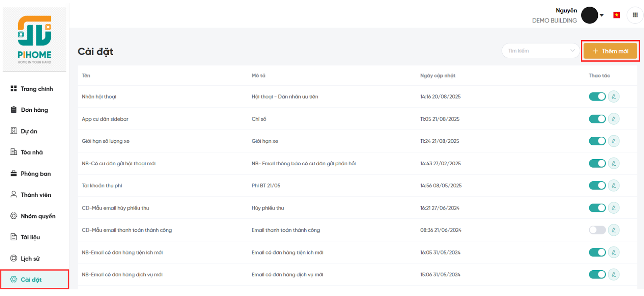Turn off 'NB-Email có đơn hàng dịch vụ mới' toggle
Screen dimensions: 644x296
[597, 275]
